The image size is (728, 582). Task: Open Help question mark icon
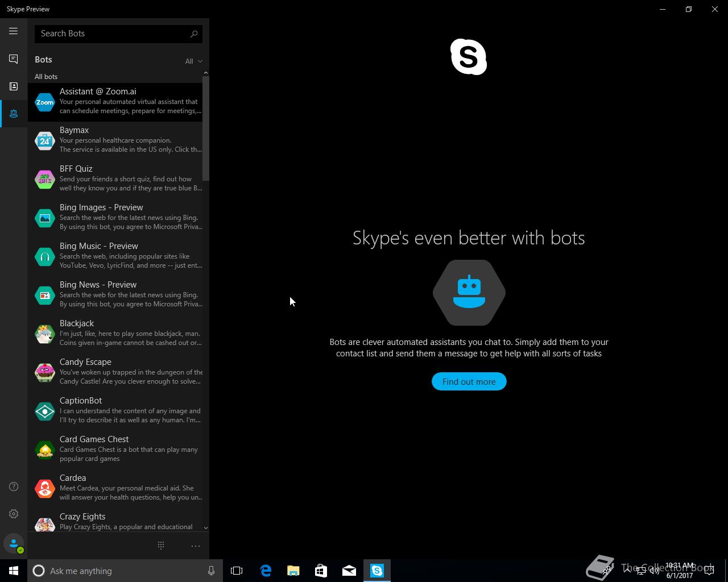coord(14,487)
